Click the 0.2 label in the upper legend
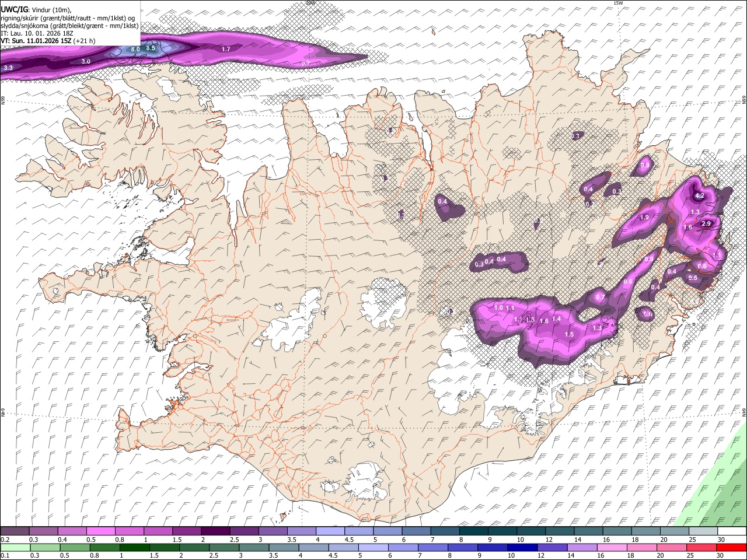747x560 pixels. tap(5, 540)
